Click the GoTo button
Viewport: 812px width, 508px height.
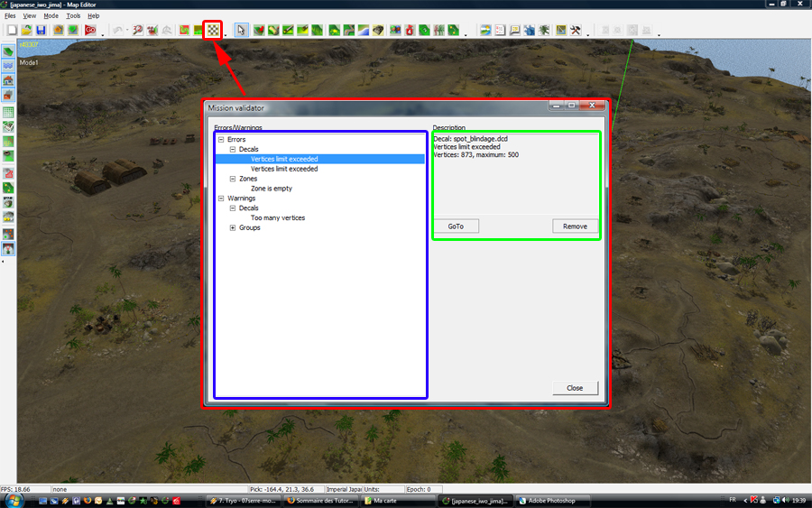tap(456, 226)
